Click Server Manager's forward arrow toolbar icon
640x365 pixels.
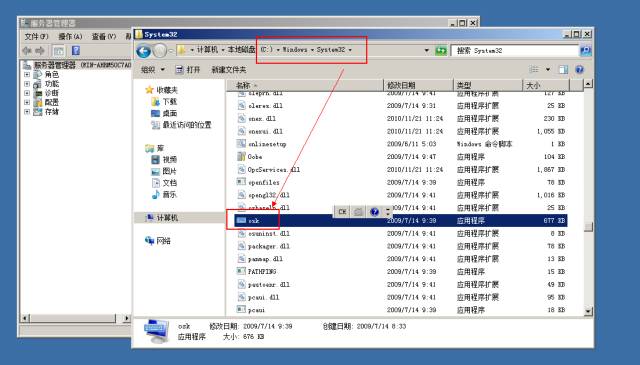pos(40,50)
